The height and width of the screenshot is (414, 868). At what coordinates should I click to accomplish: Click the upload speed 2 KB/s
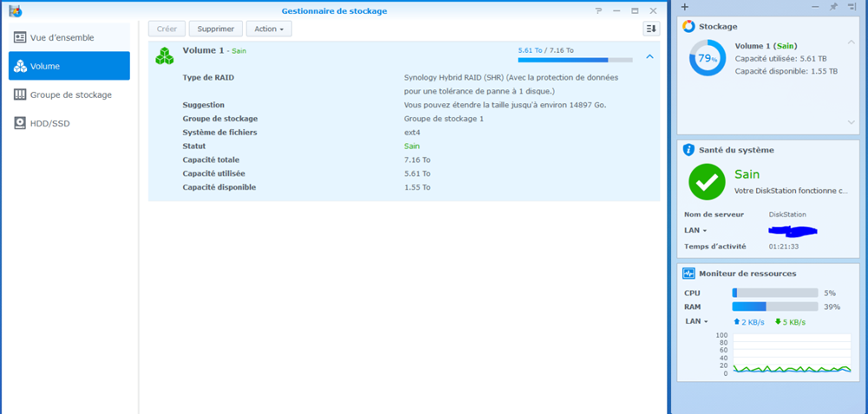pyautogui.click(x=749, y=322)
